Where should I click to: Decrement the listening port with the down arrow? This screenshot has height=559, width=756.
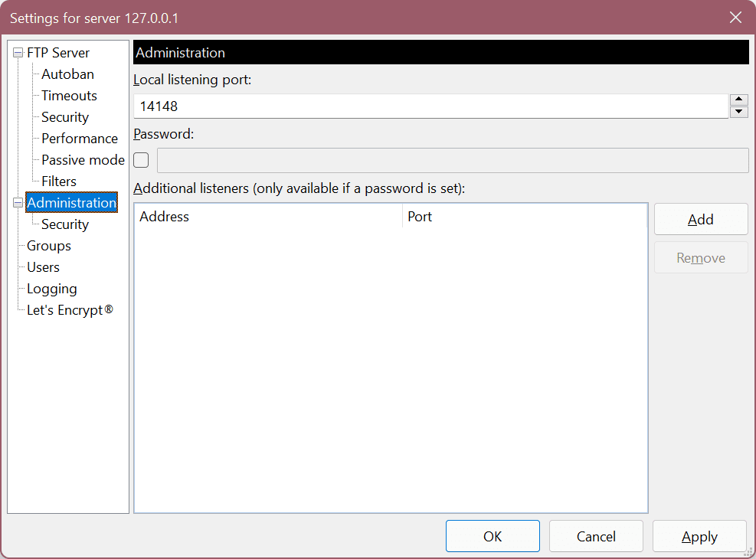(738, 110)
